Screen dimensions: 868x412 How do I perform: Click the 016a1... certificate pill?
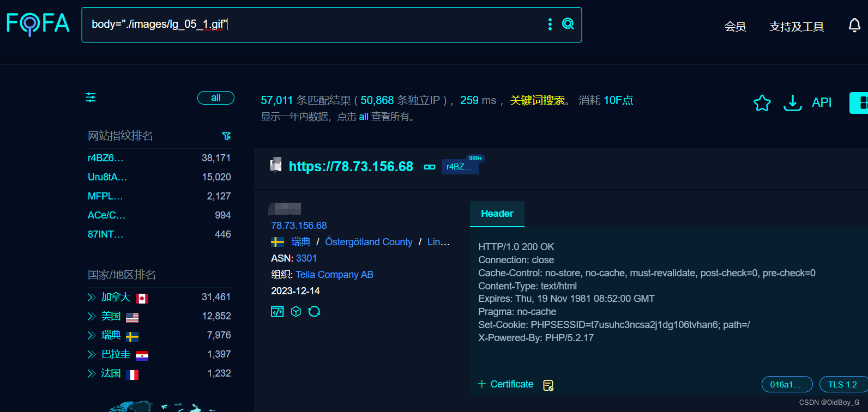(787, 385)
